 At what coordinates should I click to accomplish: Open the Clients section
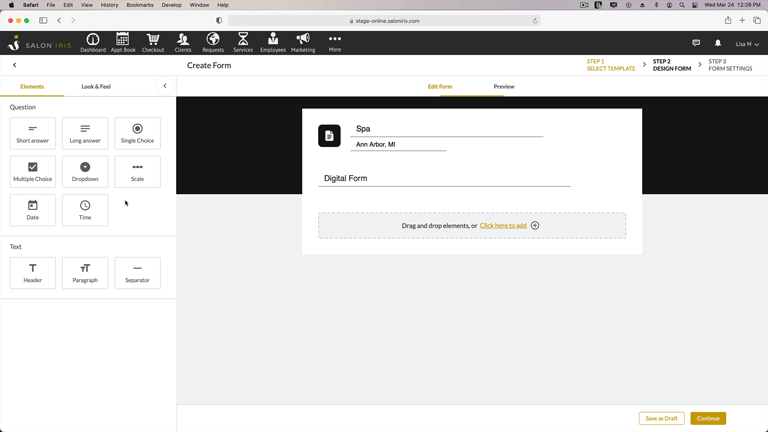[183, 42]
